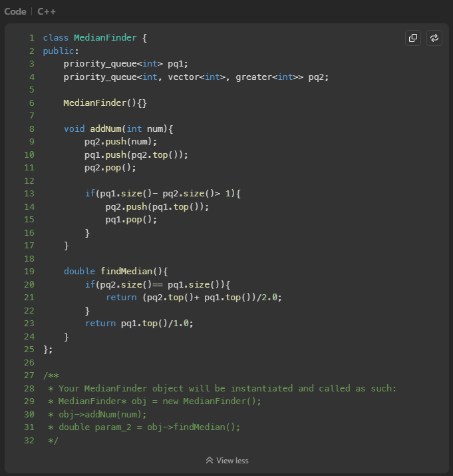Click line number 13 in the gutter

(x=29, y=194)
